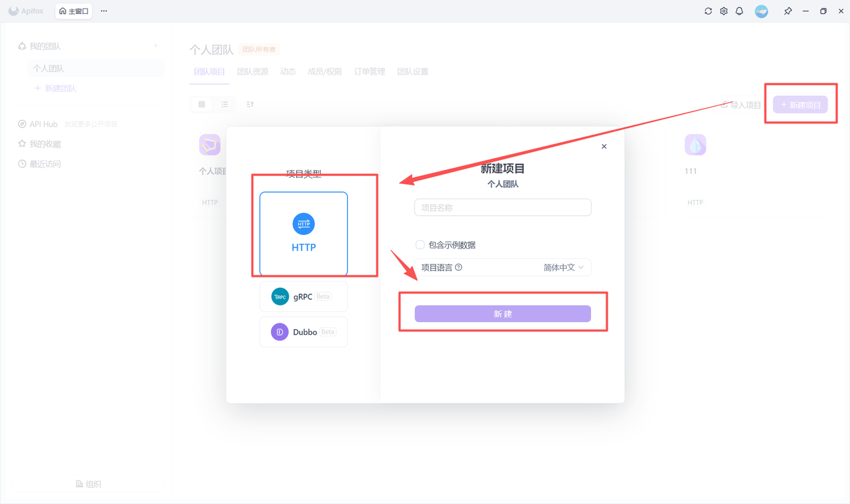This screenshot has height=504, width=850.
Task: Expand the 我的团队 section chevron
Action: pos(156,46)
